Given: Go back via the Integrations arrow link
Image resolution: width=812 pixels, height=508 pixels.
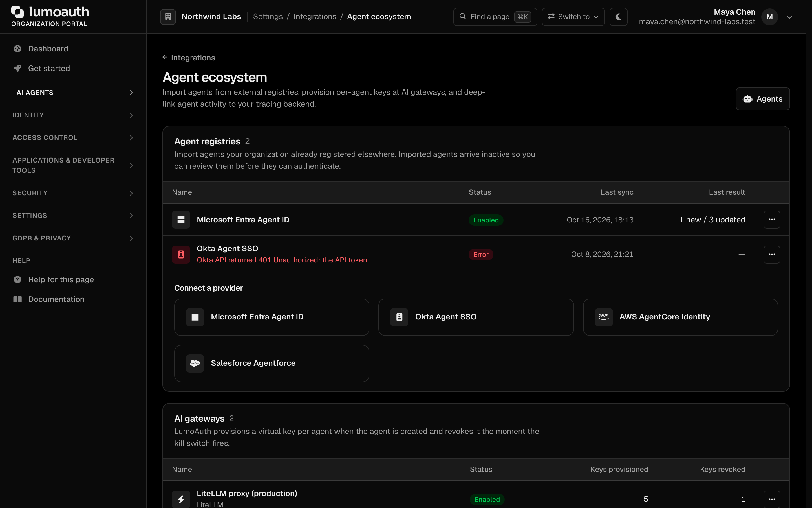Looking at the screenshot, I should click(x=189, y=58).
